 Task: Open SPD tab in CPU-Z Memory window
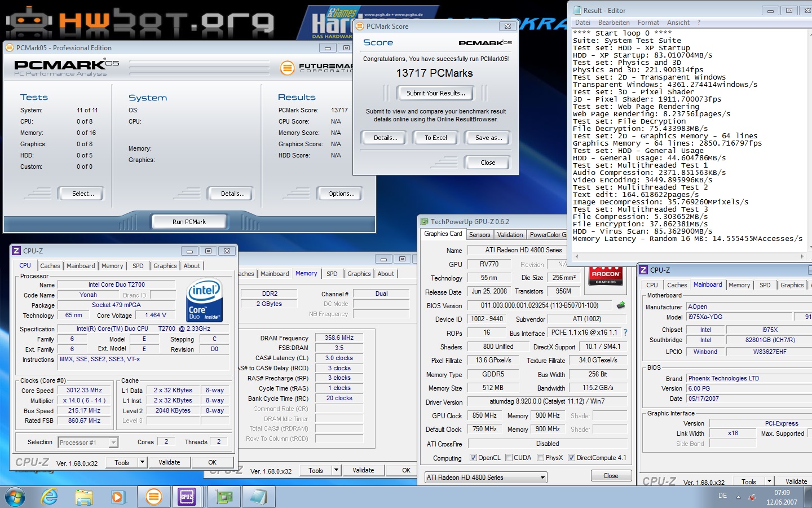[x=332, y=274]
